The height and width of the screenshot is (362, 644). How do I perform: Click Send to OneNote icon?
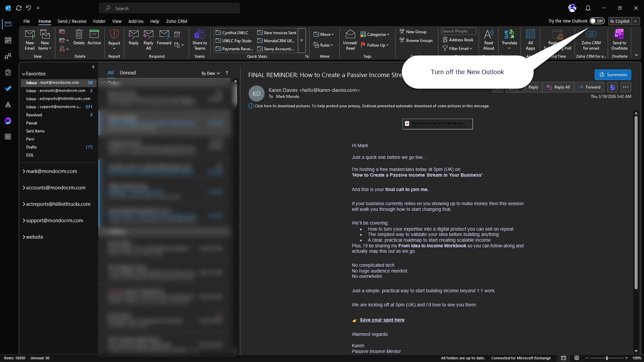click(619, 39)
